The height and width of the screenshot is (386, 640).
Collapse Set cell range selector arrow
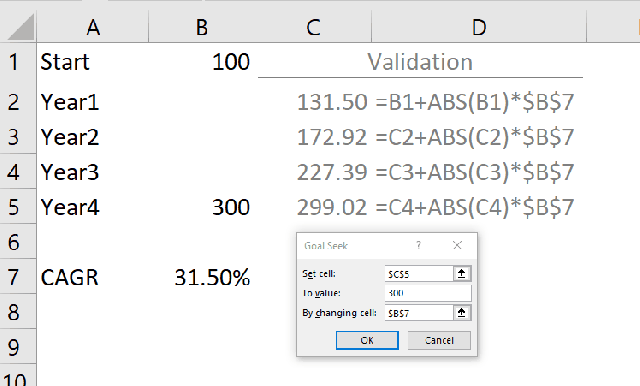coord(462,274)
